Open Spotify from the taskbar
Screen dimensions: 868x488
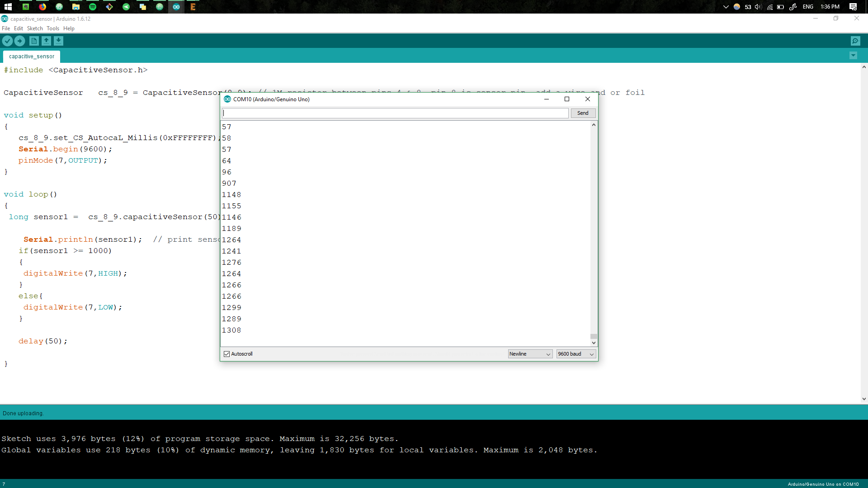pos(93,7)
